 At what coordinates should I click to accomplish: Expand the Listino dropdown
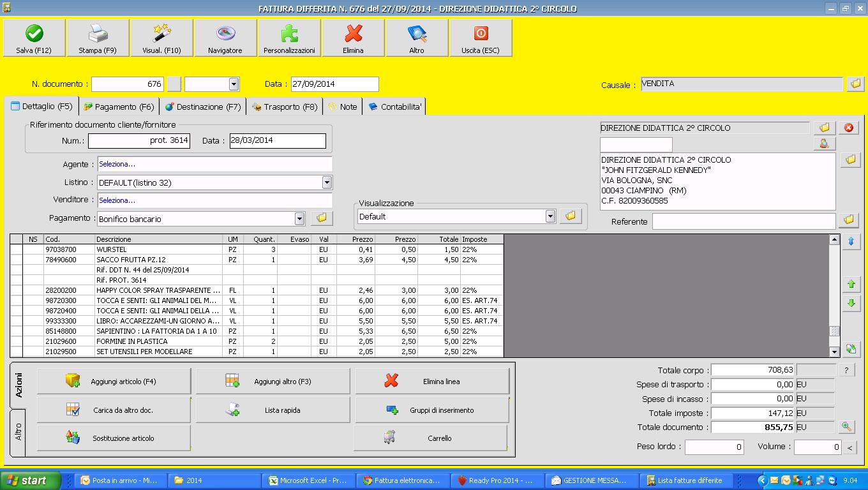[327, 183]
